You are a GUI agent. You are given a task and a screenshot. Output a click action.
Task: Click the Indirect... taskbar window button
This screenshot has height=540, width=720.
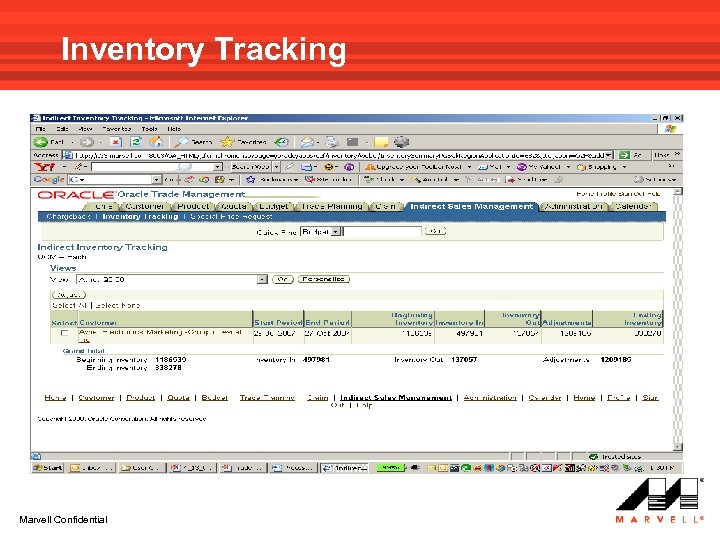click(x=344, y=468)
